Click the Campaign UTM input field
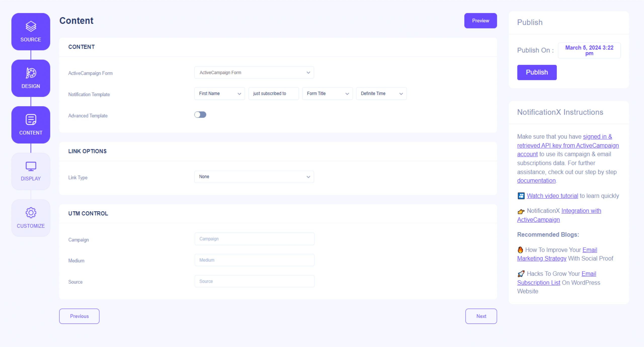 pos(255,239)
